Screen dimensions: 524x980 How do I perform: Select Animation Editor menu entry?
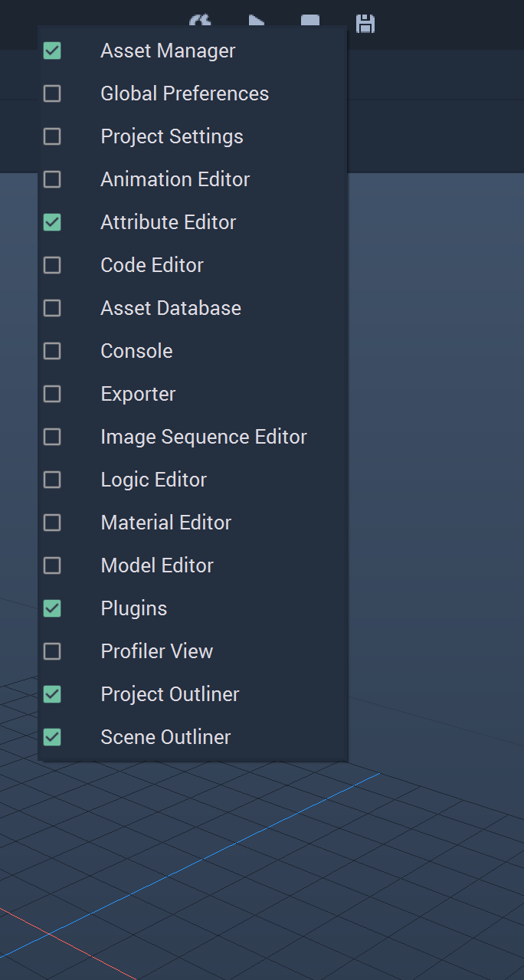[x=192, y=179]
